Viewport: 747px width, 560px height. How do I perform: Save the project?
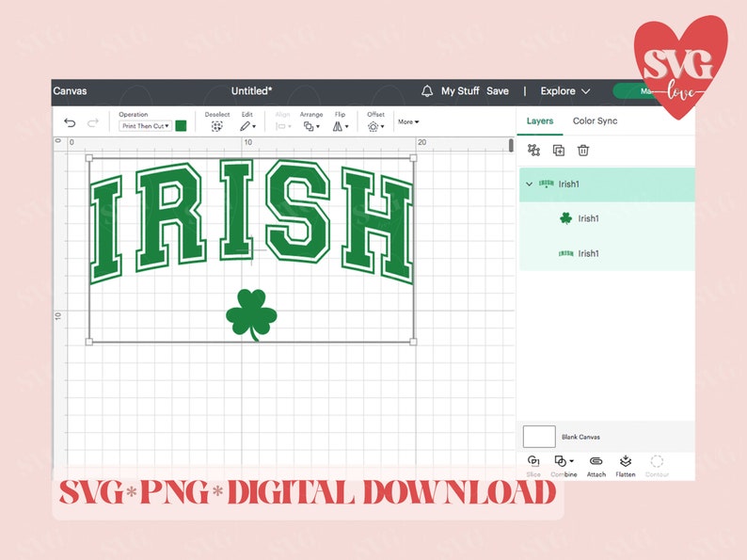pyautogui.click(x=498, y=91)
